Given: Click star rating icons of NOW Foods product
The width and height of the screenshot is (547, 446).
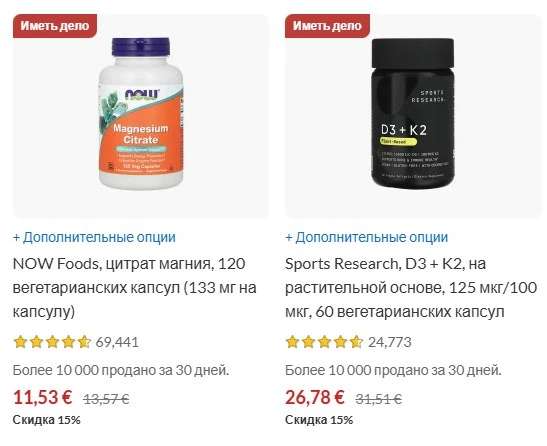Looking at the screenshot, I should click(52, 342).
